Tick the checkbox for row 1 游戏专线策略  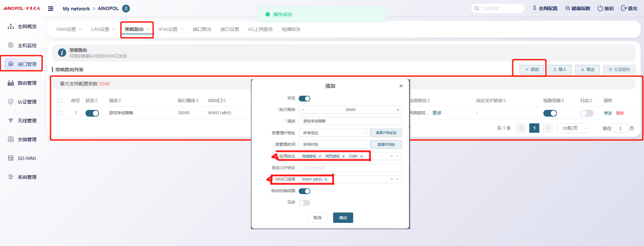(x=60, y=113)
